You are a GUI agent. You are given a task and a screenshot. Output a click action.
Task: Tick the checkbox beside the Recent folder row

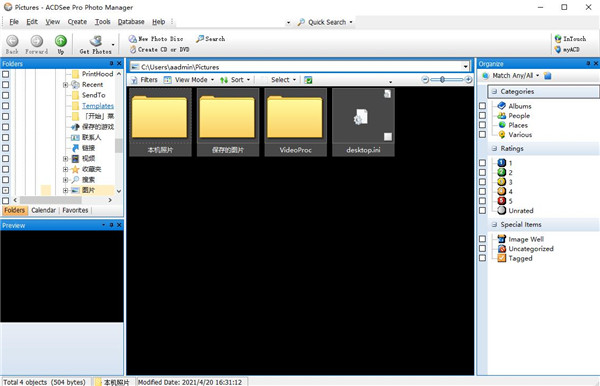(6, 85)
